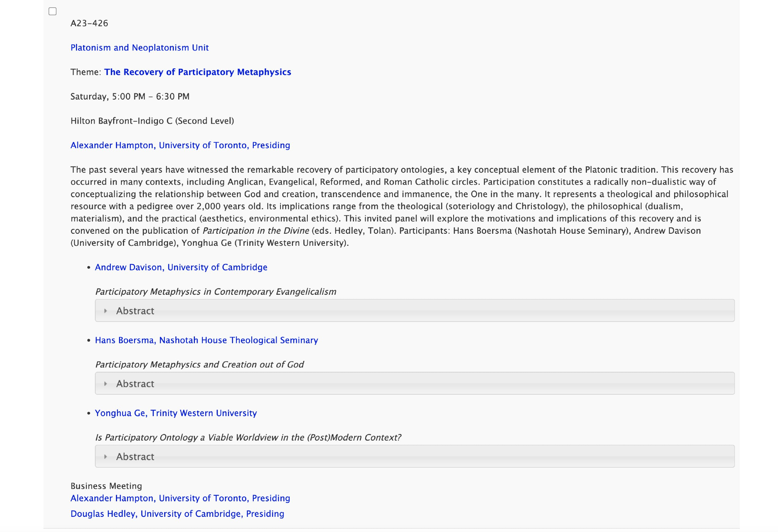
Task: Click the title Participatory Metaphysics in Contemporary Evangelicalism
Action: point(216,292)
